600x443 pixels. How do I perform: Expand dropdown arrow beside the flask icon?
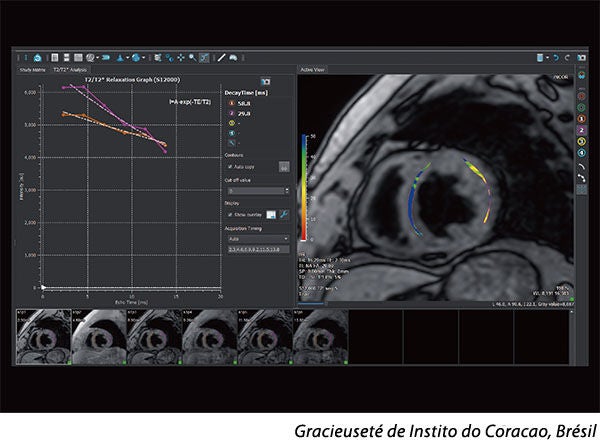pos(127,57)
